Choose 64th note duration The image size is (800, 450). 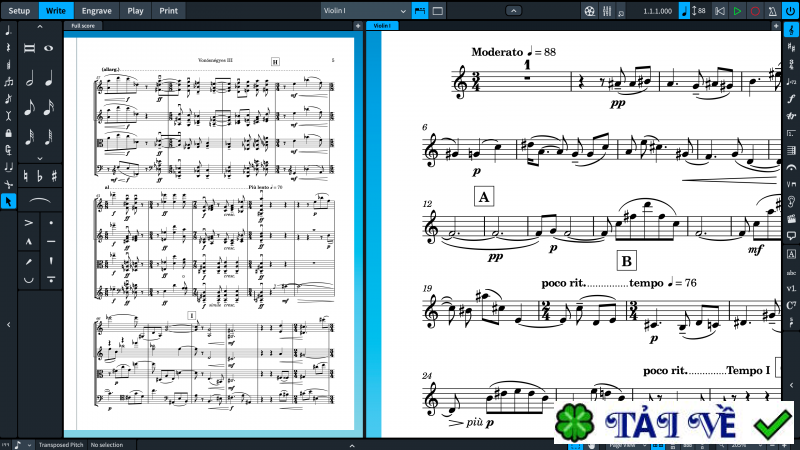coord(49,137)
